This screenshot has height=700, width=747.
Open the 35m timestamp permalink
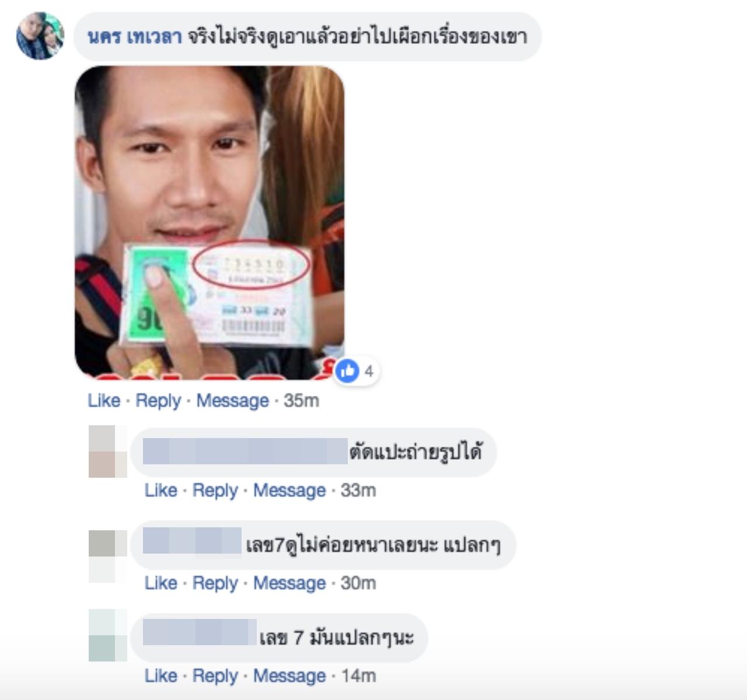301,401
